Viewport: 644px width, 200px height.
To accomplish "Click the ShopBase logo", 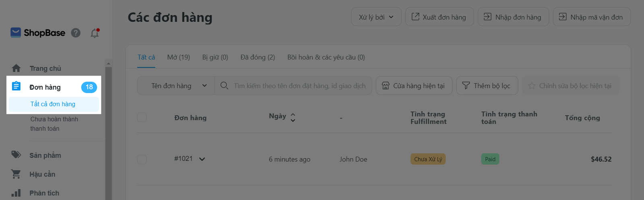I will (38, 33).
